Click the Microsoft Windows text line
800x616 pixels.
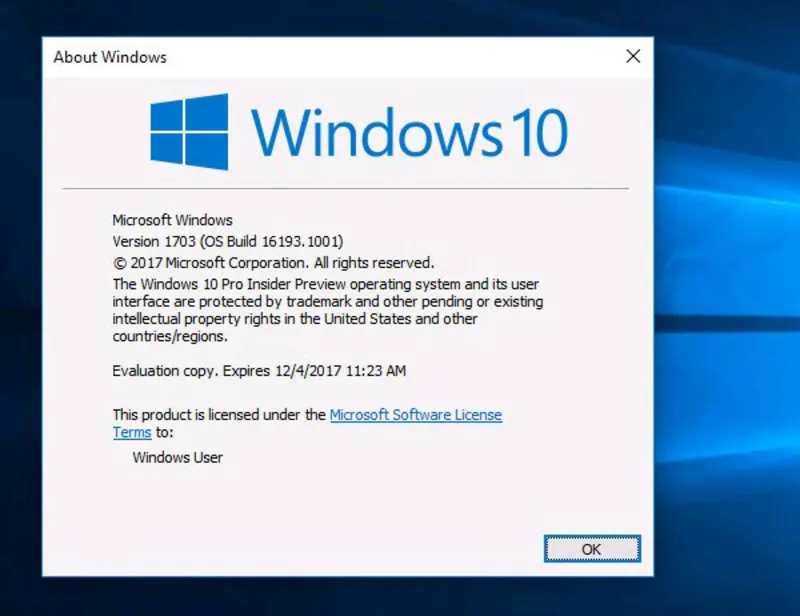click(x=172, y=220)
